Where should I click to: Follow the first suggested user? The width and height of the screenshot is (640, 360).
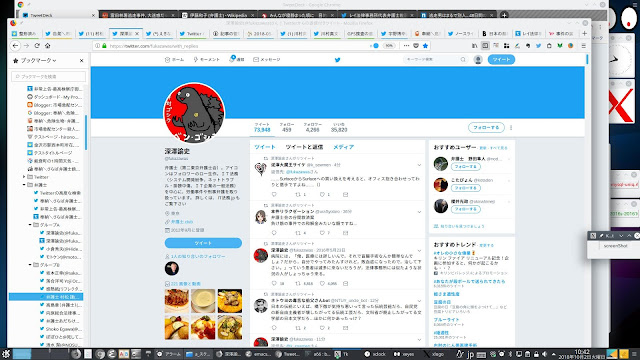click(466, 167)
